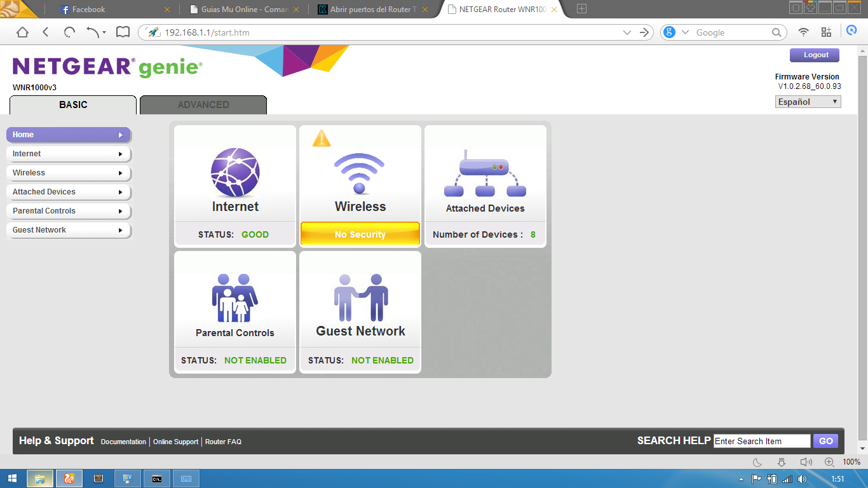This screenshot has height=488, width=868.
Task: Close the Facebook tab
Action: tap(167, 10)
